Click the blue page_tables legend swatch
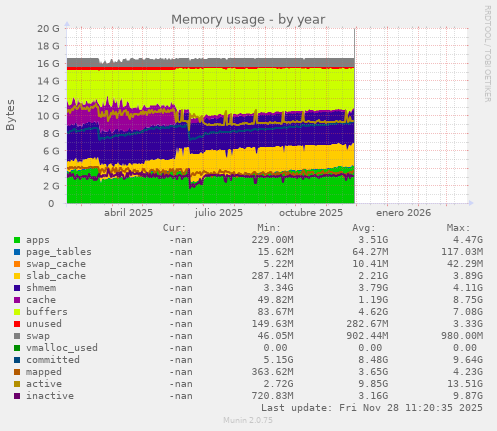Screen dimensions: 497x431 click(17, 252)
